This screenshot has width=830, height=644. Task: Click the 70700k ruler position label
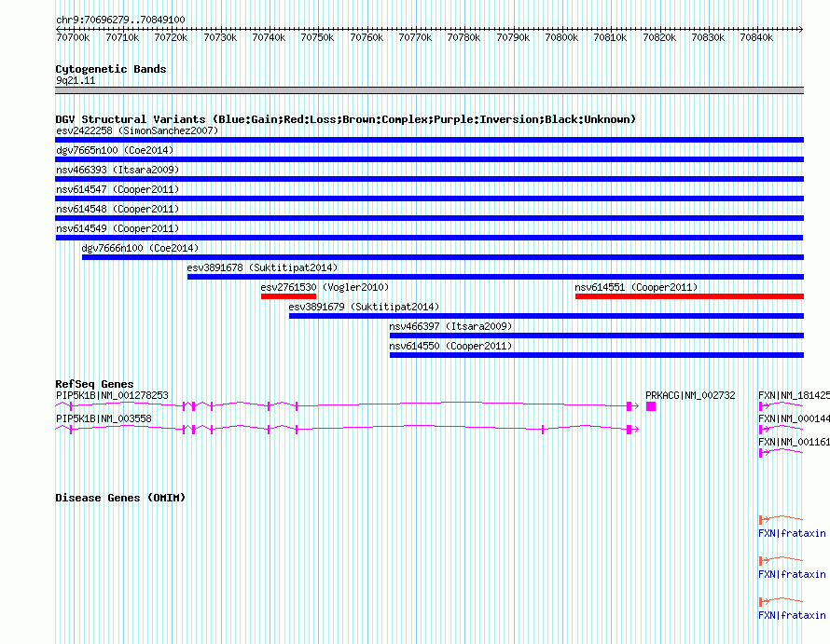click(73, 37)
